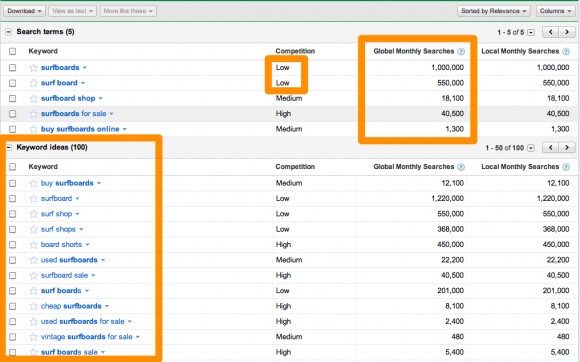Viewport: 580px width, 362px height.
Task: Star the 'board shorts' keyword idea
Action: [34, 244]
